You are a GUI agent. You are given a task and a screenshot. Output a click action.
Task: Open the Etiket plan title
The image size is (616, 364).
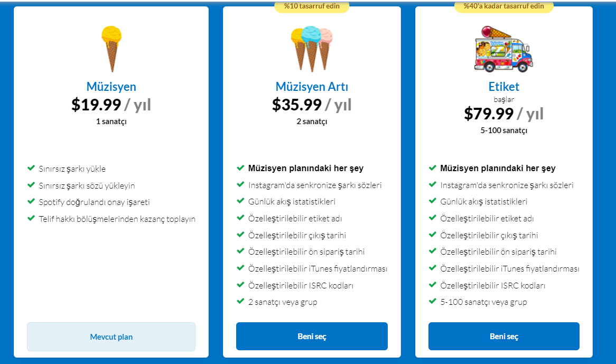pos(503,87)
